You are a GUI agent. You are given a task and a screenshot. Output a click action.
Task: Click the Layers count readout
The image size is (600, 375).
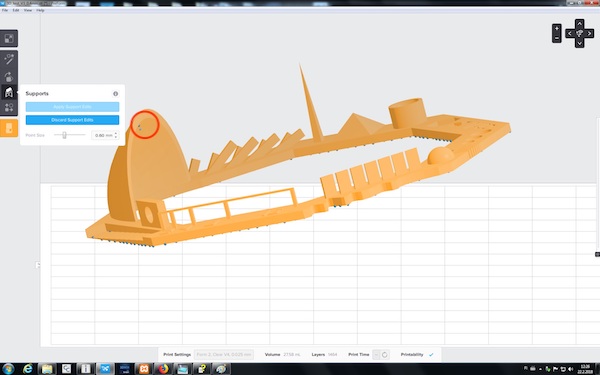pyautogui.click(x=332, y=355)
